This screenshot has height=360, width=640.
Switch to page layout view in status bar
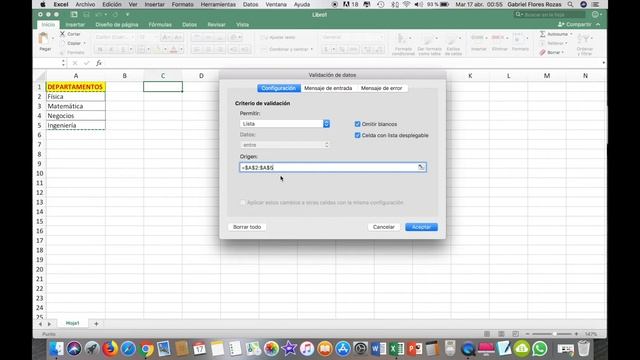pyautogui.click(x=501, y=334)
